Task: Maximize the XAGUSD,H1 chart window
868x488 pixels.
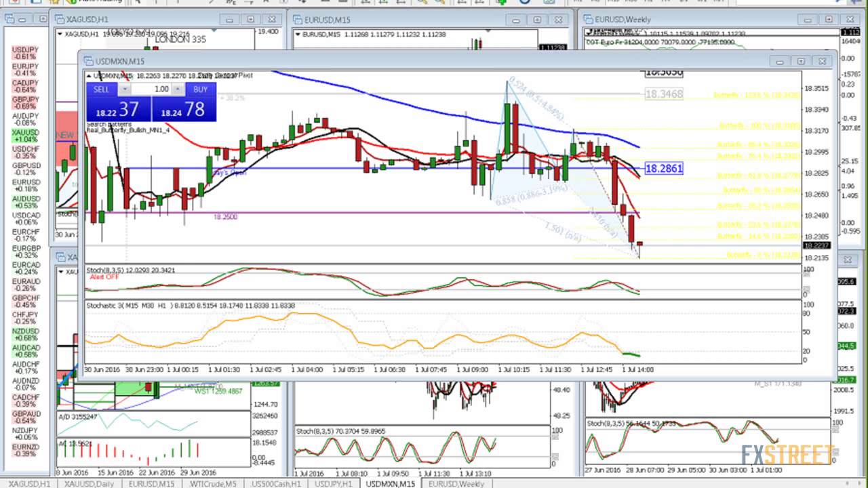Action: coord(251,20)
